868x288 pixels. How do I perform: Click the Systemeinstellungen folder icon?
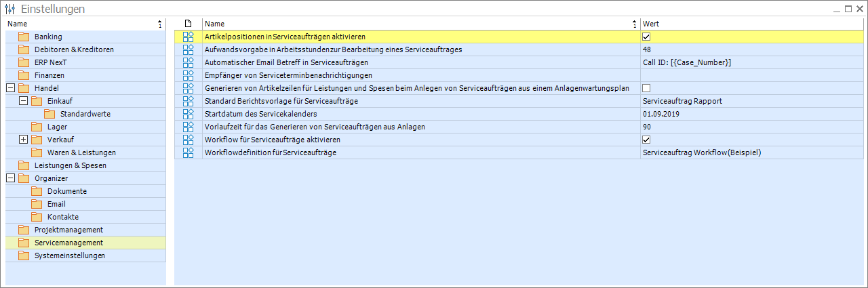[24, 255]
